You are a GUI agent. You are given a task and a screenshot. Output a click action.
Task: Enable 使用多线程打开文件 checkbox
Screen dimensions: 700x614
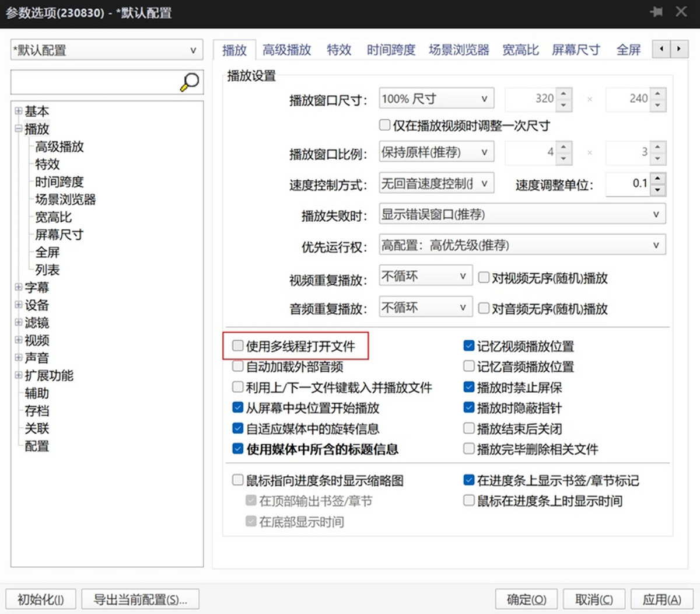[238, 346]
